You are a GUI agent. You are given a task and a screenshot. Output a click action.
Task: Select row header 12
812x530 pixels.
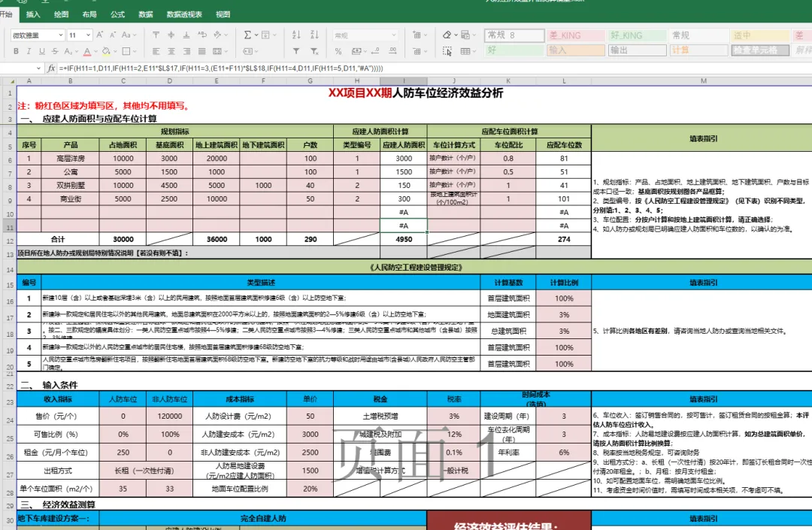click(x=9, y=241)
